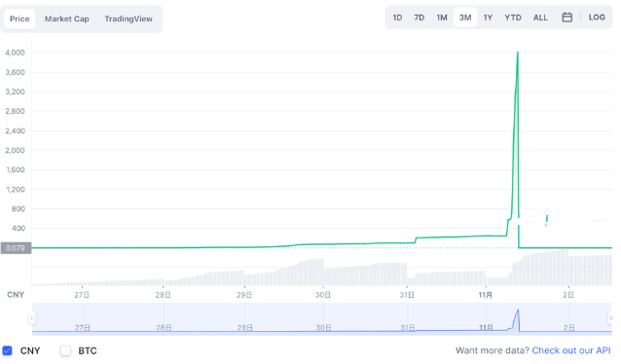Click the 800 y-axis value
This screenshot has height=364, width=621.
(18, 208)
